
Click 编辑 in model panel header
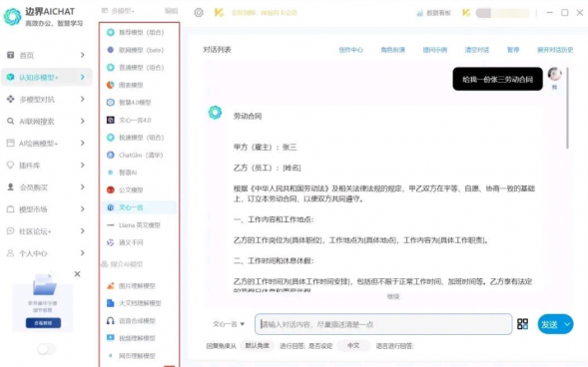[x=171, y=11]
